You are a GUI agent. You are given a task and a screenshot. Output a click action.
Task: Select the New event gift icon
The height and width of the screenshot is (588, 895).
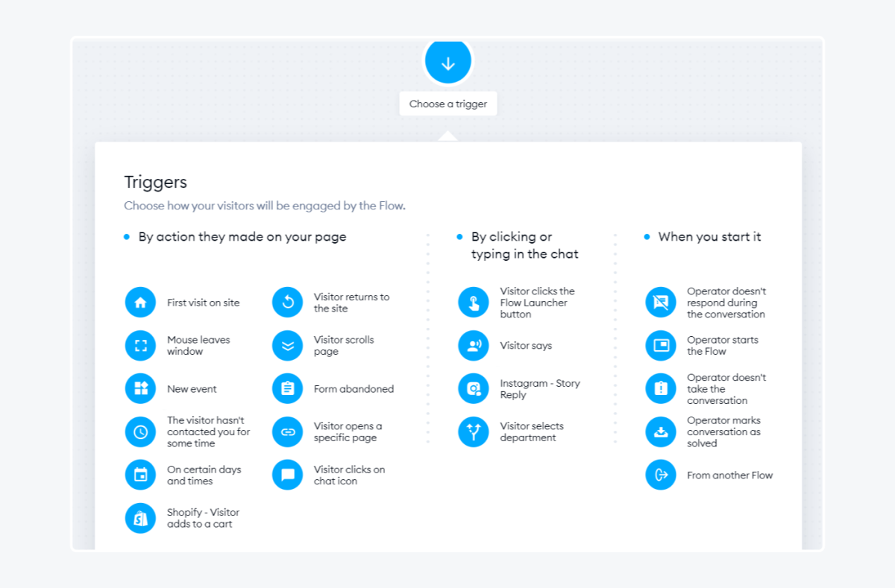[140, 388]
